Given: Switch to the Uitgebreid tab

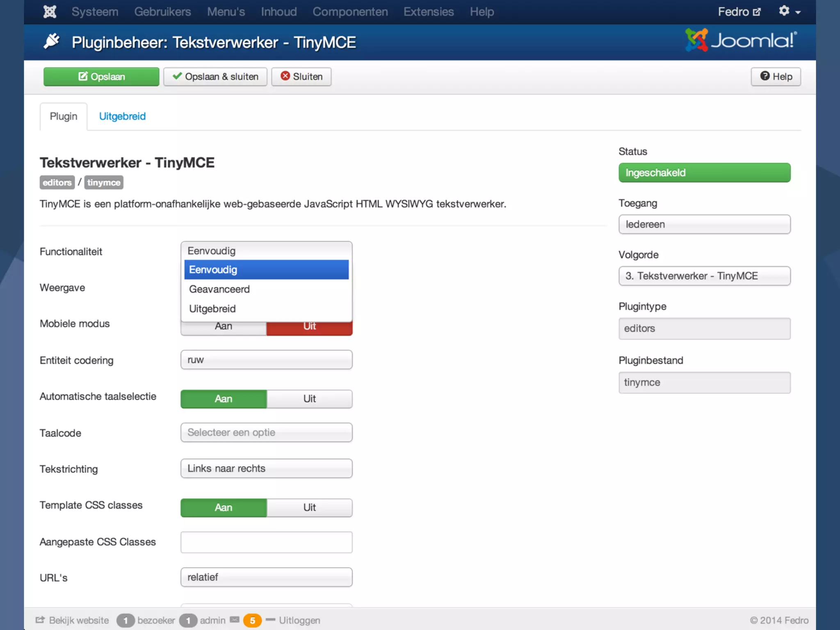Looking at the screenshot, I should (122, 116).
